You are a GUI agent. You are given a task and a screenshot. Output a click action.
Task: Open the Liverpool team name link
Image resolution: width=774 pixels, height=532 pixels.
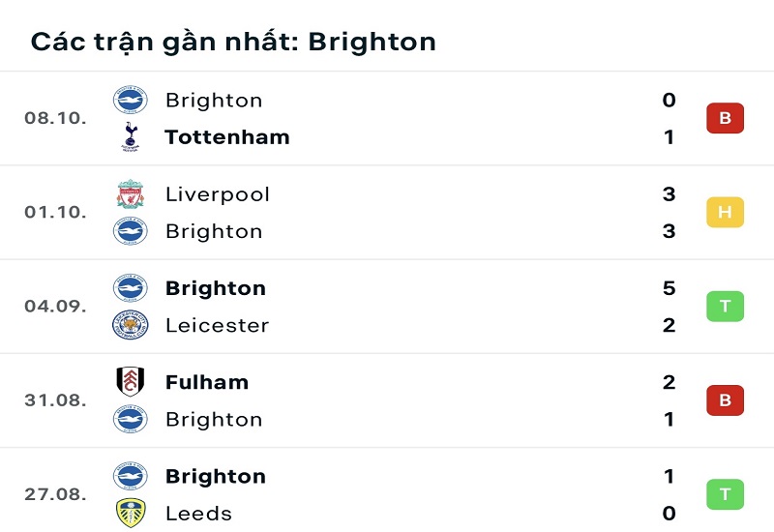coord(218,194)
